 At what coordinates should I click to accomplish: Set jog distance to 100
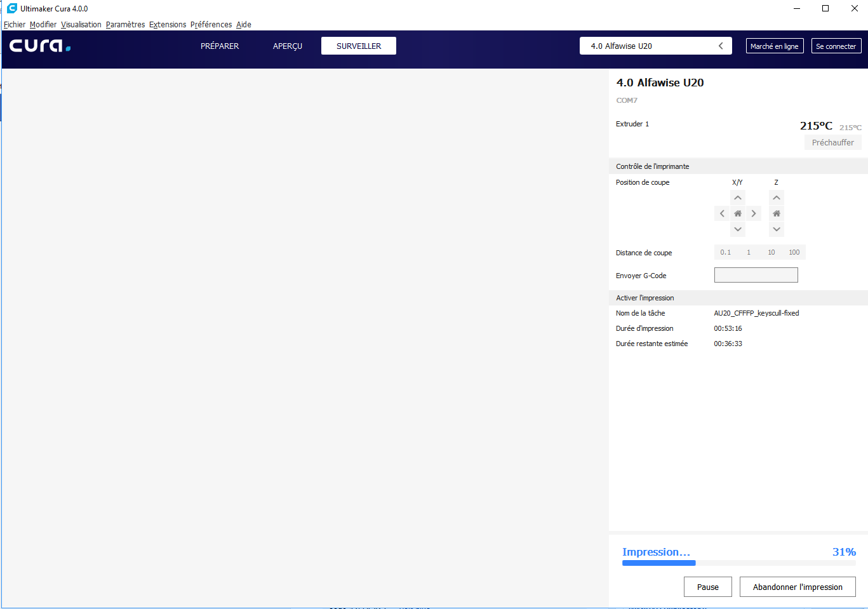tap(794, 252)
